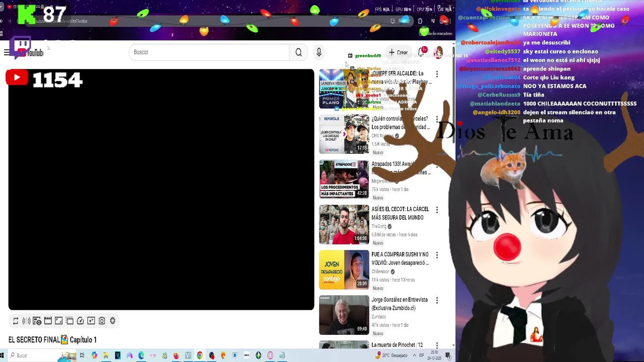
Task: Open Firefox from taskbar
Action: tap(176, 355)
